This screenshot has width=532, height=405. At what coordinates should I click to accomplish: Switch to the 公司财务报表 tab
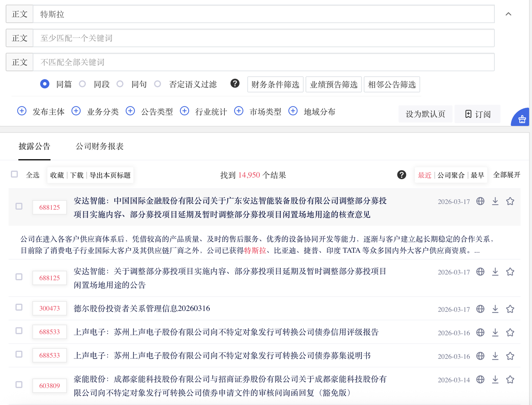99,146
